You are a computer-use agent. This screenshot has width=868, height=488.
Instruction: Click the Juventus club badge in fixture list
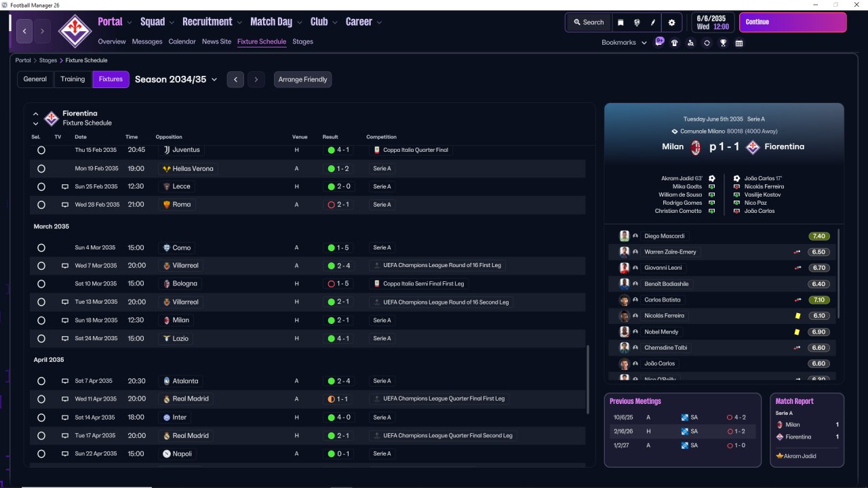[167, 150]
